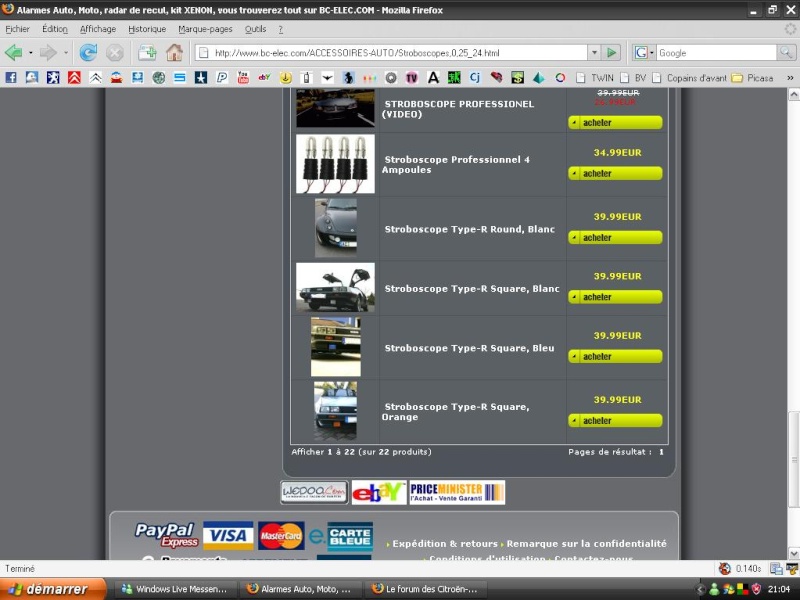
Task: Open Stroboscope Professionnel 4 Ampoules product link
Action: [457, 164]
